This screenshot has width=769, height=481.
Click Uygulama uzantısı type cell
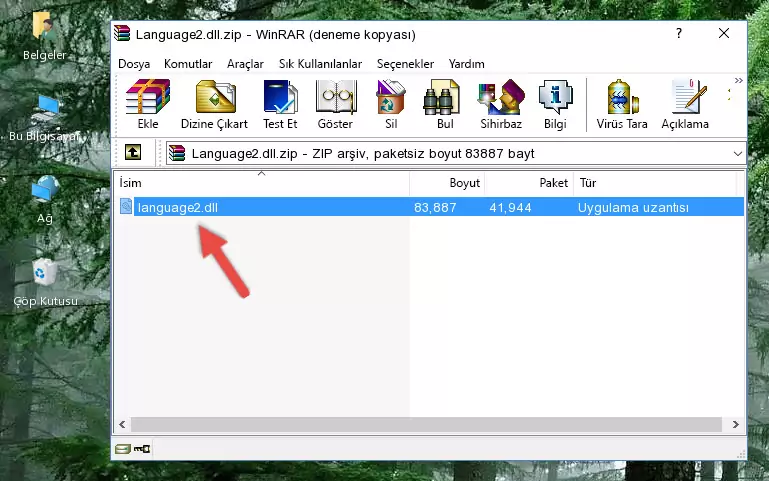[633, 207]
